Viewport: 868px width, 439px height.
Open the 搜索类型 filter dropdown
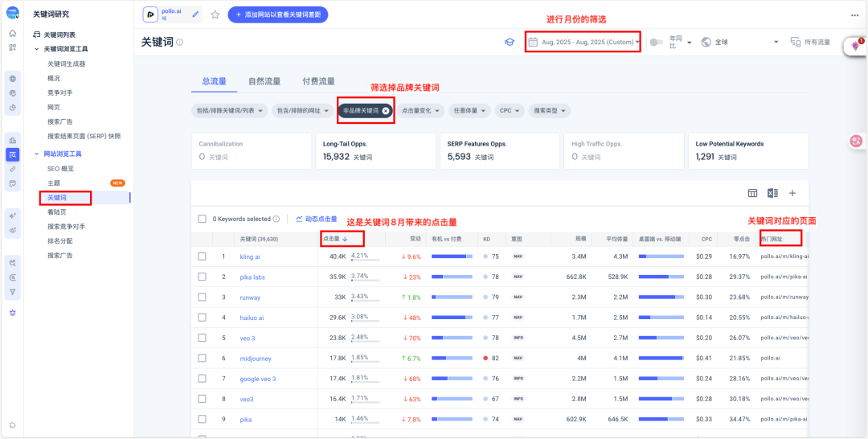click(549, 111)
